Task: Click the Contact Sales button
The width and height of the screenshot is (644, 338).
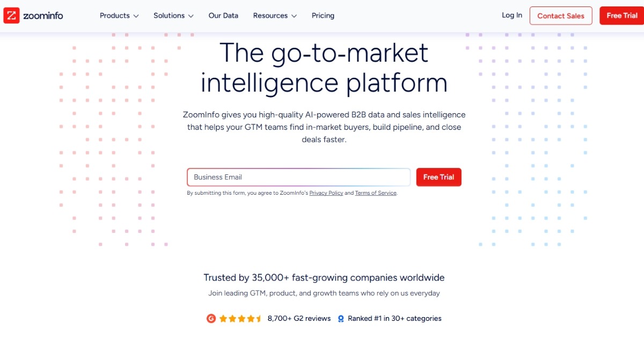Action: tap(561, 16)
